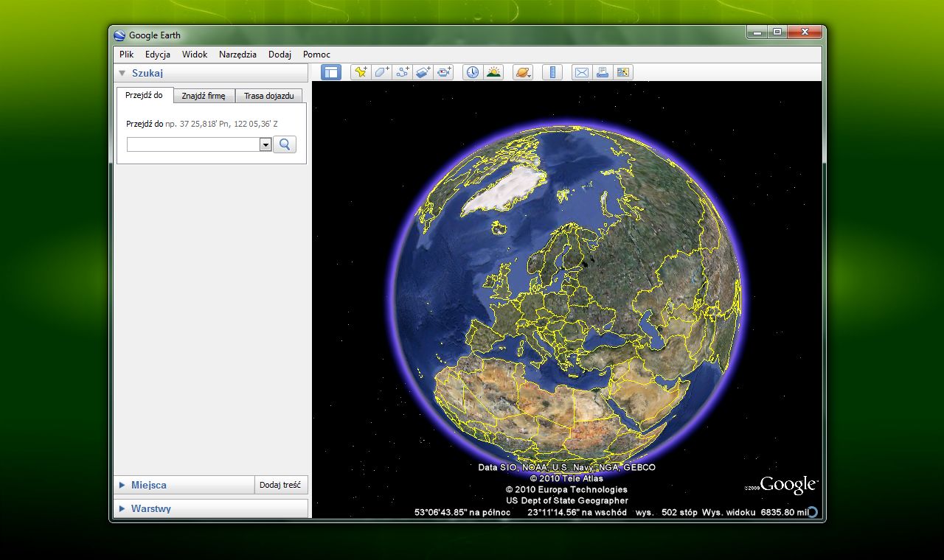Open the Edycja menu
Screen dimensions: 944x560
pyautogui.click(x=158, y=55)
